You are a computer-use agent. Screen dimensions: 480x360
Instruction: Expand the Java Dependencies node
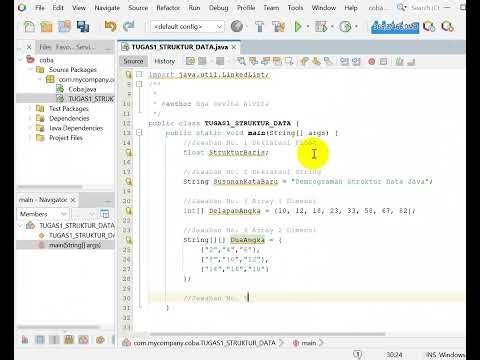(x=30, y=128)
